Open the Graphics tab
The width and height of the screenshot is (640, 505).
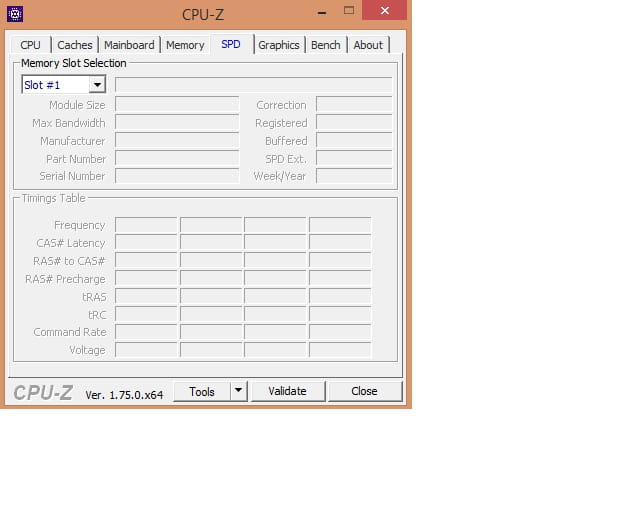coord(279,45)
